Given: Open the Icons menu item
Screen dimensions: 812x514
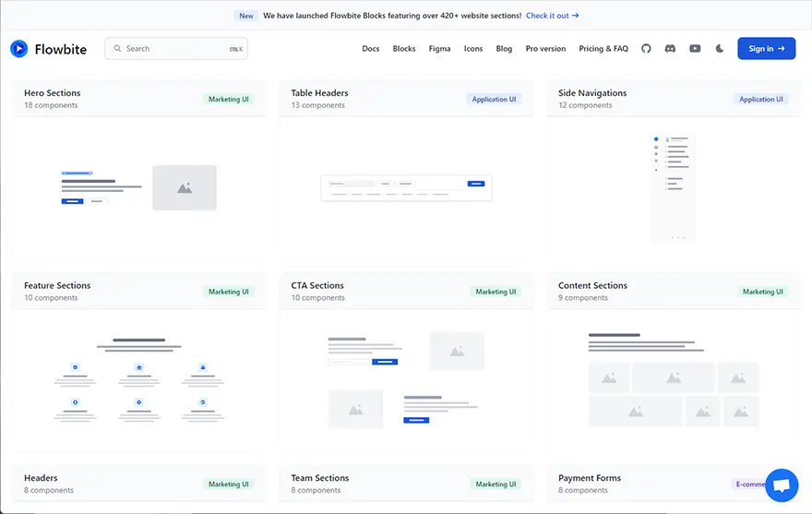Looking at the screenshot, I should coord(473,49).
